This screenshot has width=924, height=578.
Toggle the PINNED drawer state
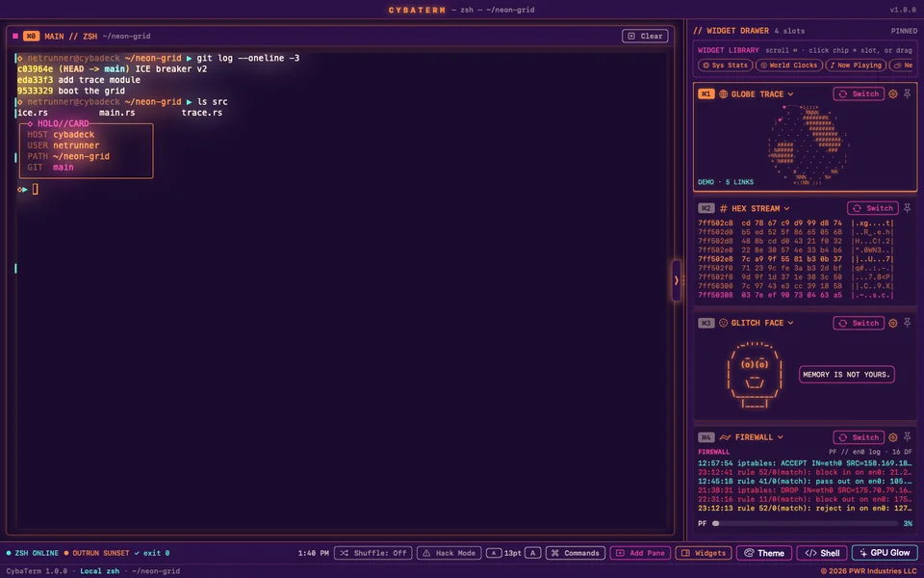[x=904, y=31]
